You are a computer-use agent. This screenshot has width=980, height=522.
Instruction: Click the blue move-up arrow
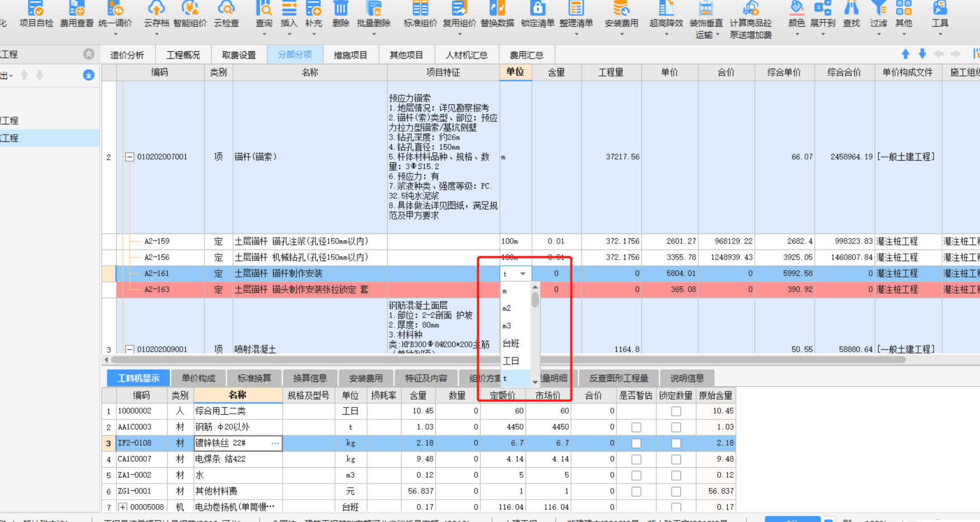[906, 54]
